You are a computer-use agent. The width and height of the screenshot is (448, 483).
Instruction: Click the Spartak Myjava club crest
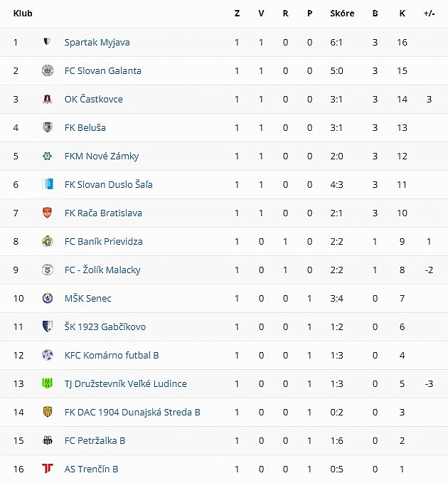[x=47, y=42]
